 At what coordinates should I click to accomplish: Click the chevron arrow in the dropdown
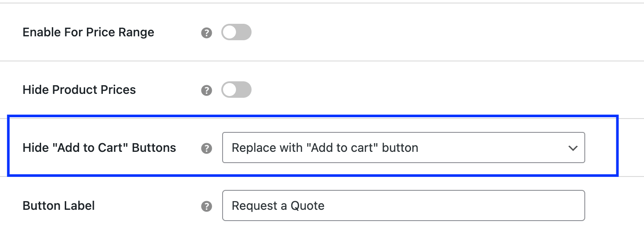pyautogui.click(x=573, y=148)
